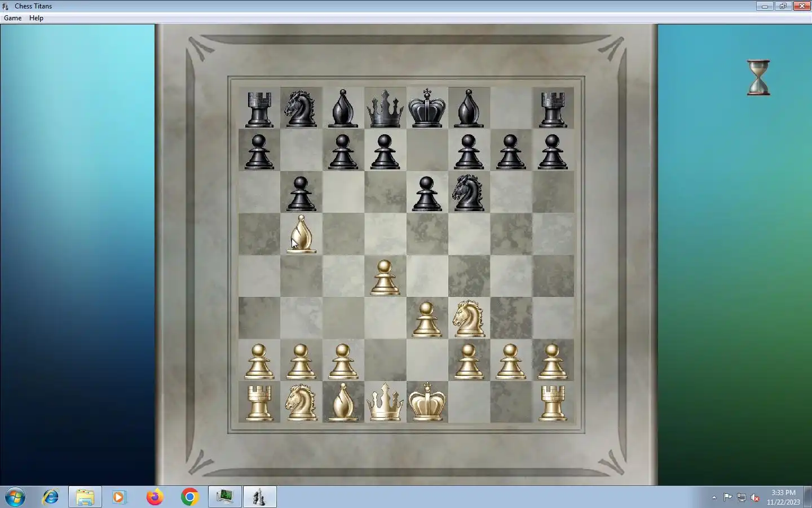Click the Show desktop button

pos(807,497)
